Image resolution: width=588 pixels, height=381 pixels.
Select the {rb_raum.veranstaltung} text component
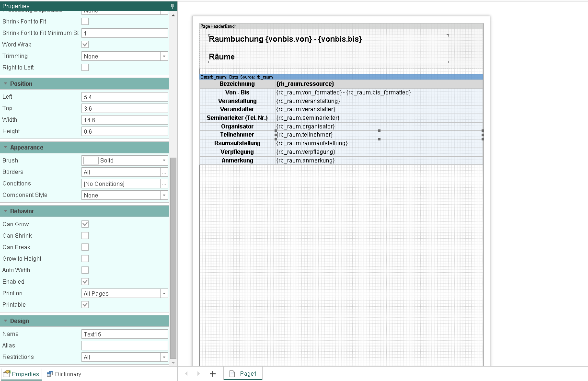pos(379,101)
